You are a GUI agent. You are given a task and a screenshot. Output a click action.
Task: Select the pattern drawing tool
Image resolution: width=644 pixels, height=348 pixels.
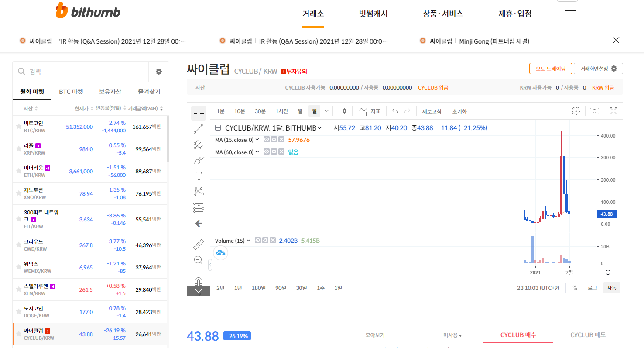[199, 192]
